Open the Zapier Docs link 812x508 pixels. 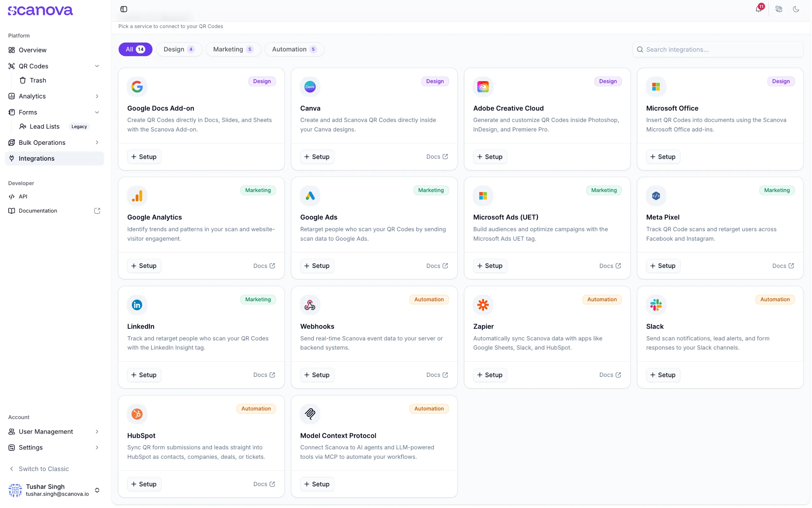[x=610, y=375]
